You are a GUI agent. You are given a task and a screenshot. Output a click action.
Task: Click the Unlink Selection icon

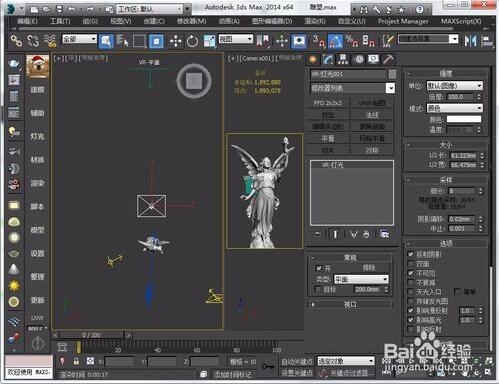(x=33, y=41)
